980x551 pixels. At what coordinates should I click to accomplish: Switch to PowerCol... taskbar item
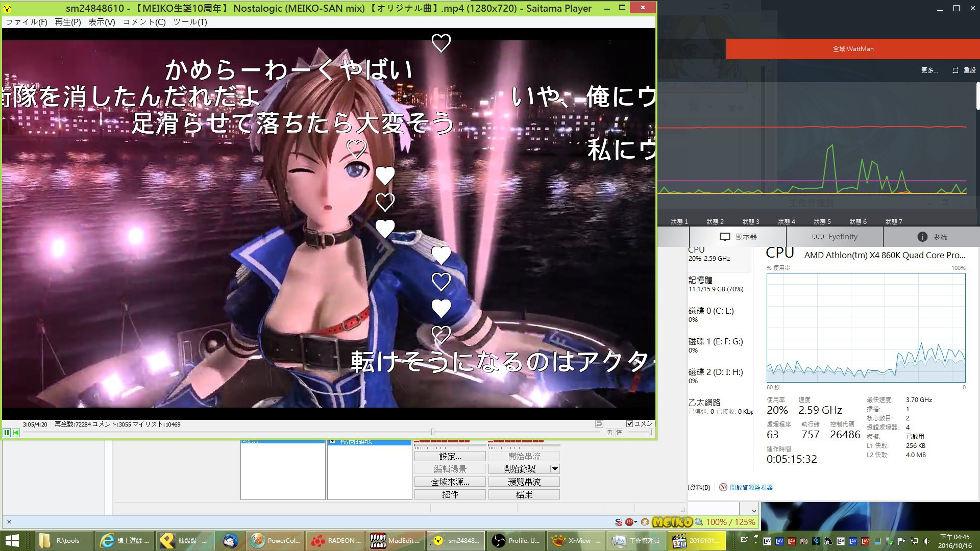point(275,541)
